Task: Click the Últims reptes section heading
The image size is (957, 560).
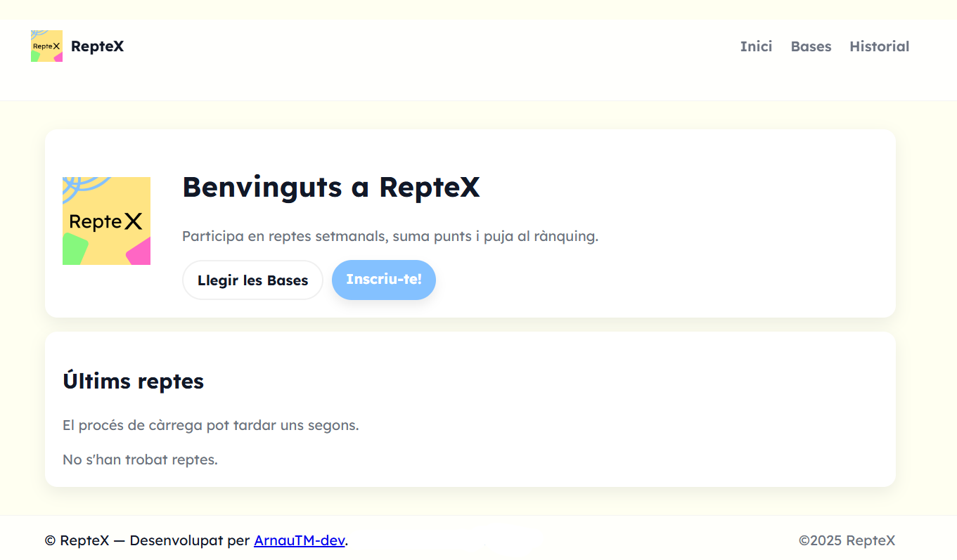Action: click(x=133, y=381)
